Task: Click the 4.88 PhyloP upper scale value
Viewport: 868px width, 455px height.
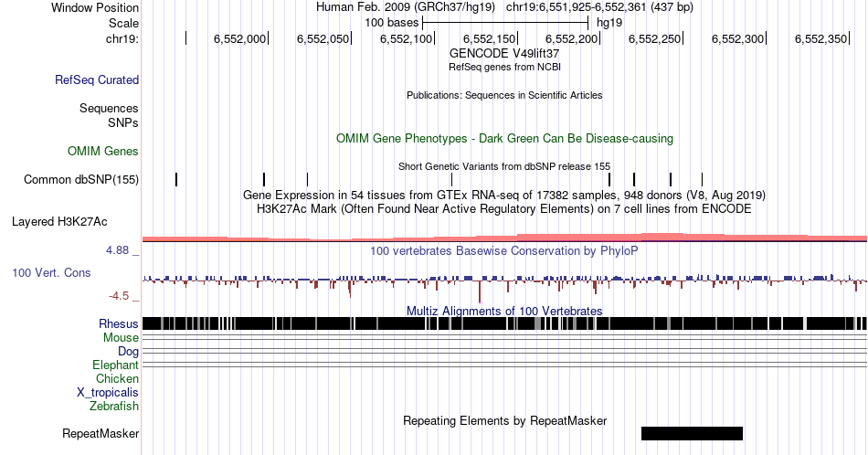Action: tap(117, 250)
